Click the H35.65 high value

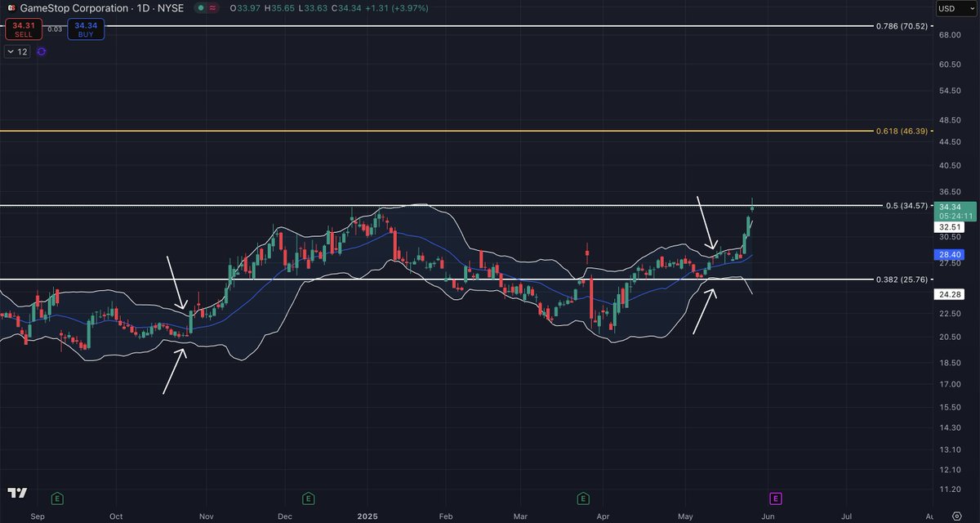(278, 8)
